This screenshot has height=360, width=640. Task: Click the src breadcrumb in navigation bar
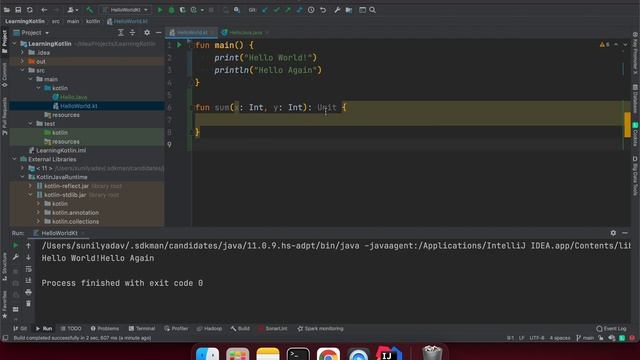point(56,21)
